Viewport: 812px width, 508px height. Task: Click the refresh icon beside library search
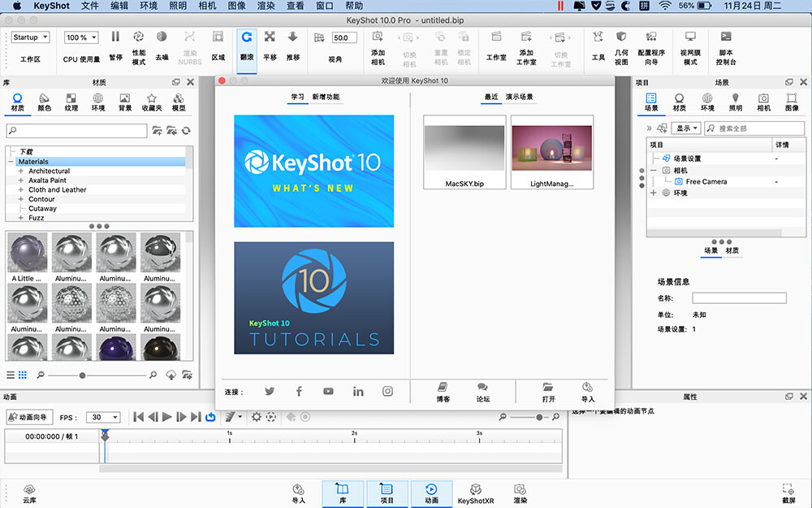(x=186, y=131)
